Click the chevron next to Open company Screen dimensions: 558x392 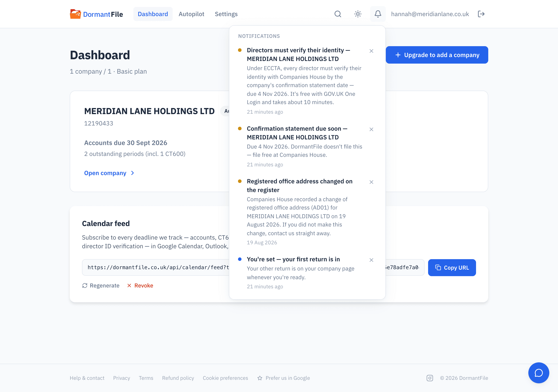133,173
